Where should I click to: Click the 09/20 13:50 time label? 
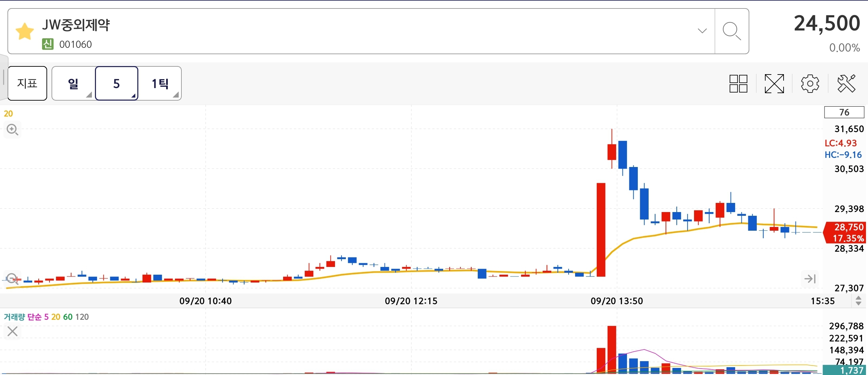click(x=617, y=301)
